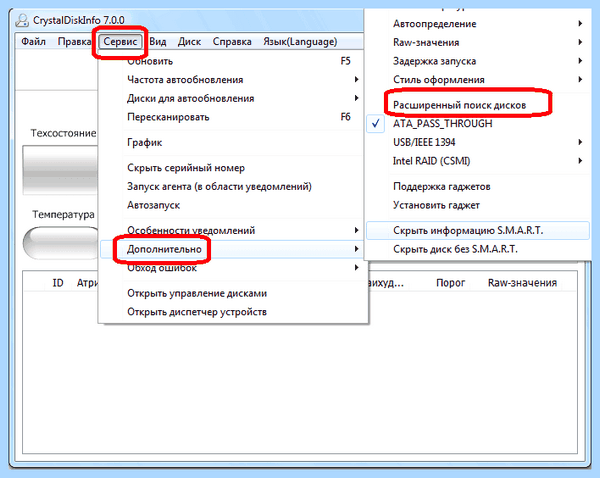Expand Диски для автообновления submenu
Image resolution: width=600 pixels, height=478 pixels.
coord(233,98)
